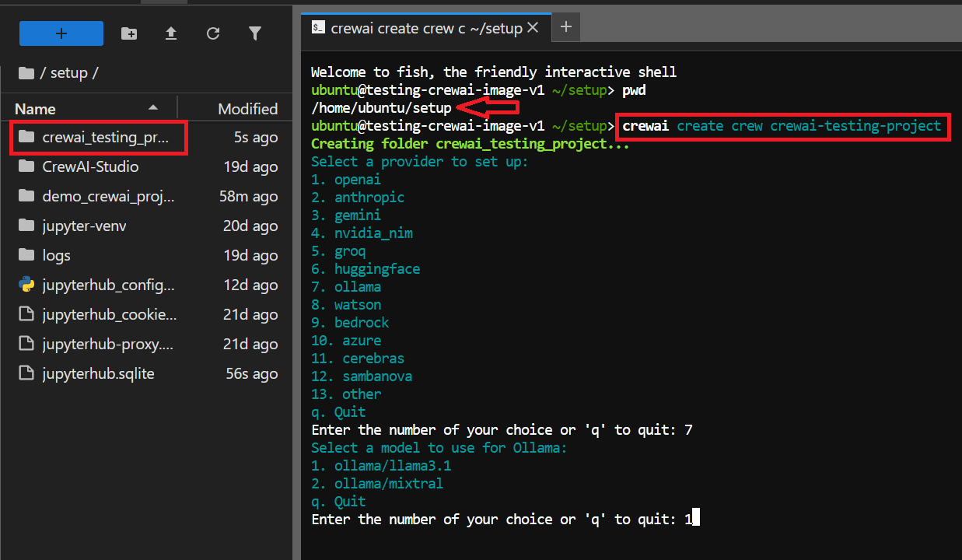The image size is (962, 560).
Task: Click the '20d ago' modified time
Action: click(250, 226)
